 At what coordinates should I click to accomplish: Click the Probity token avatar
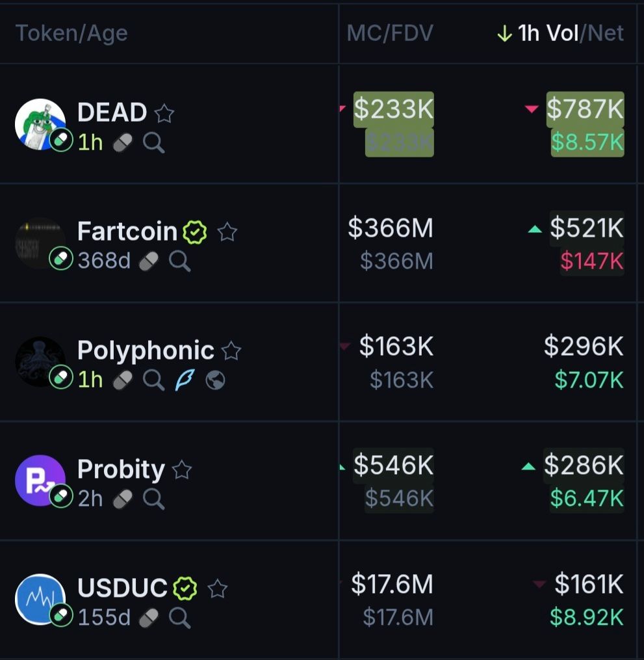coord(40,480)
